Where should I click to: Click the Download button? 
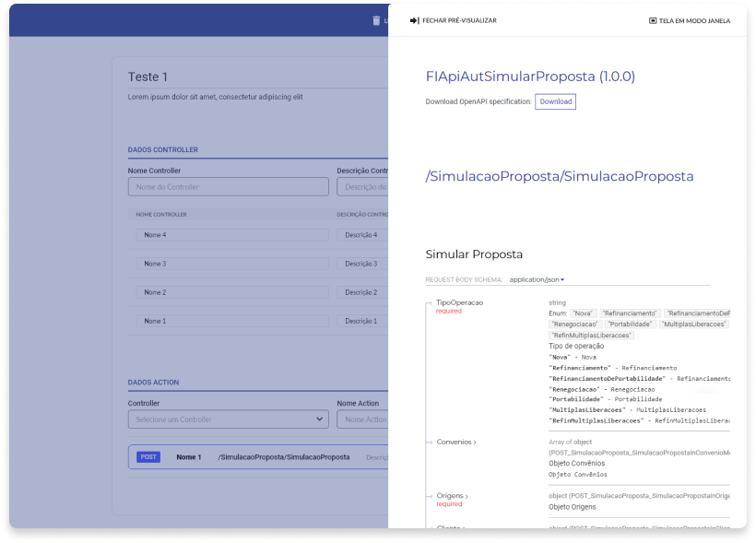(555, 101)
